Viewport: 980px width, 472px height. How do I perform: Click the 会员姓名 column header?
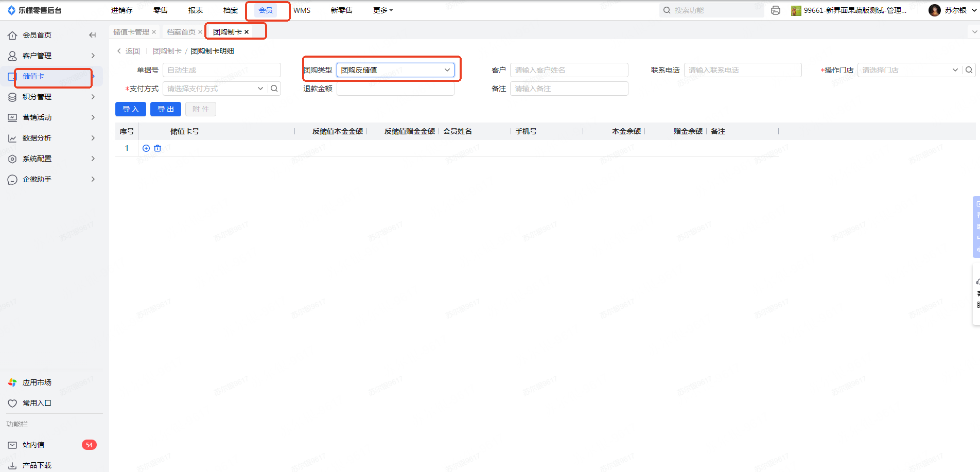tap(458, 131)
